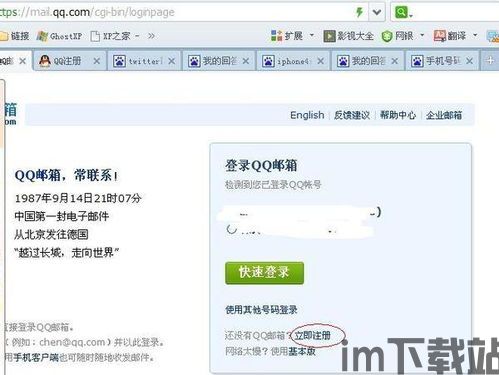Close the twitter tab

tap(172, 61)
